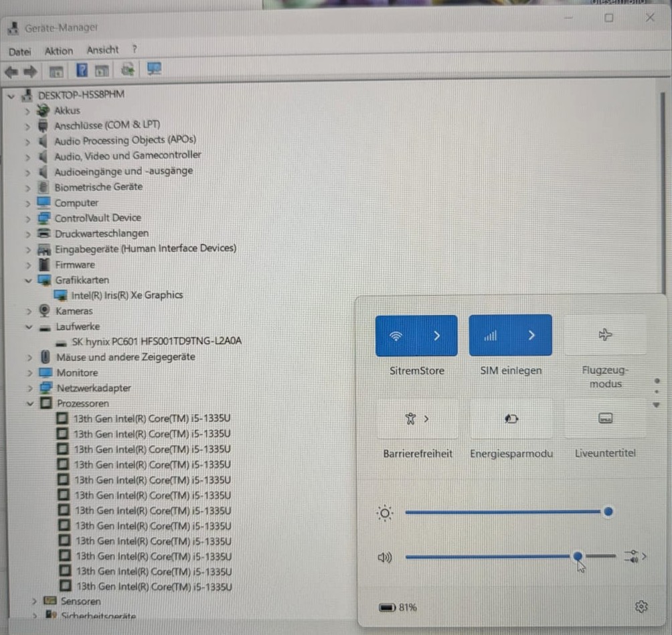Collapse the Prozessoren tree node

coord(30,403)
